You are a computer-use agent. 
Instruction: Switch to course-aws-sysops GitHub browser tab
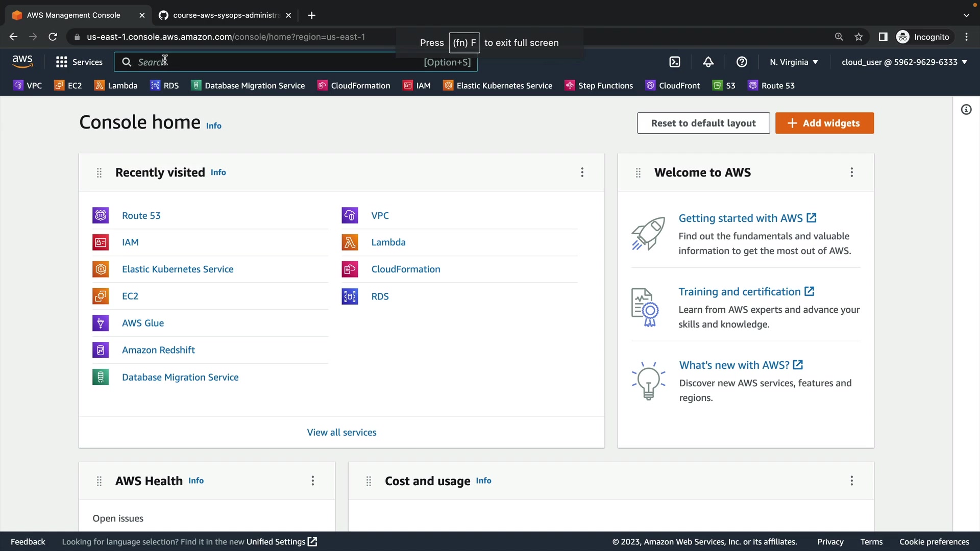pos(225,15)
